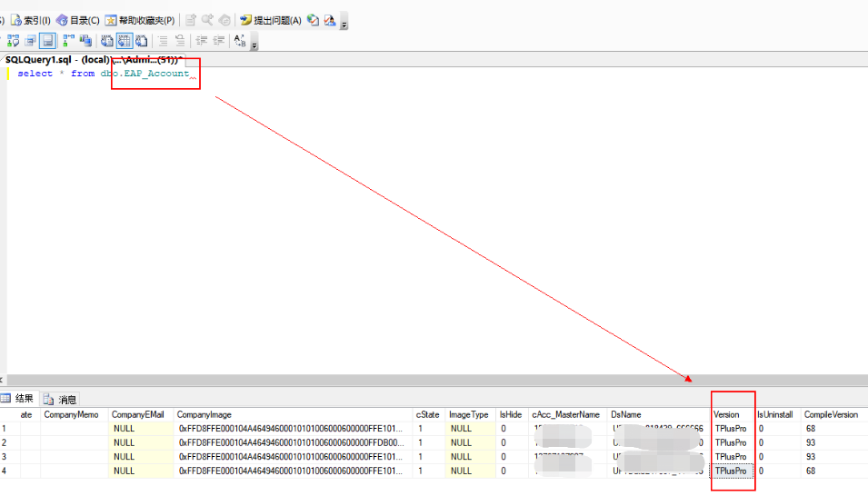This screenshot has width=868, height=496.
Task: Click Increase Indent icon
Action: 218,41
